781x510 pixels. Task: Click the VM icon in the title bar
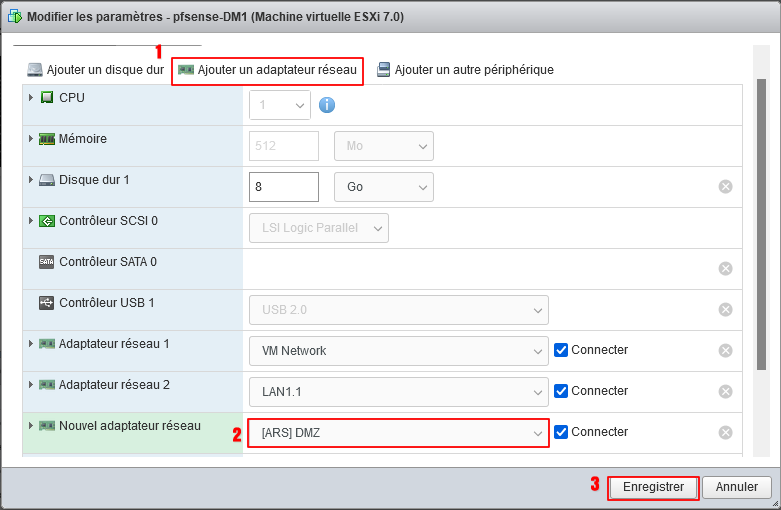pos(14,18)
